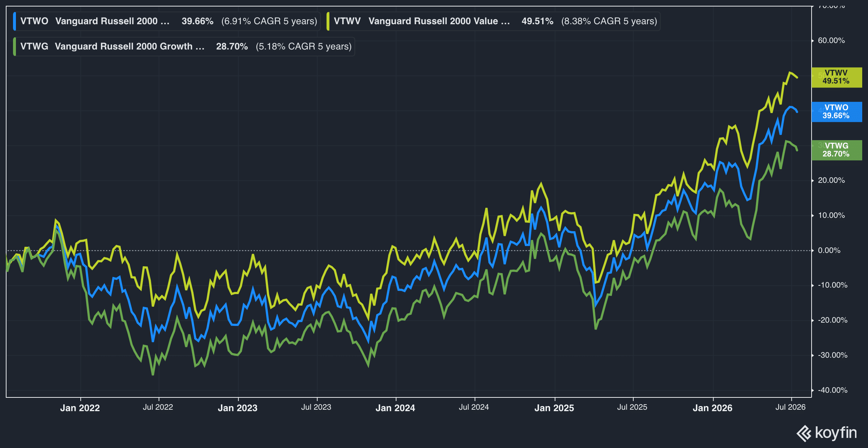Click the 'Jan 2026' x-axis label
This screenshot has height=448, width=868.
tap(712, 408)
